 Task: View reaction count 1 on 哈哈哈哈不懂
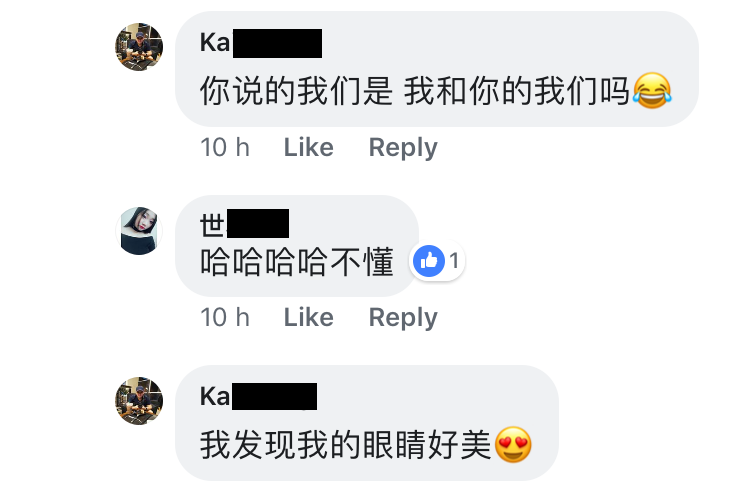454,261
